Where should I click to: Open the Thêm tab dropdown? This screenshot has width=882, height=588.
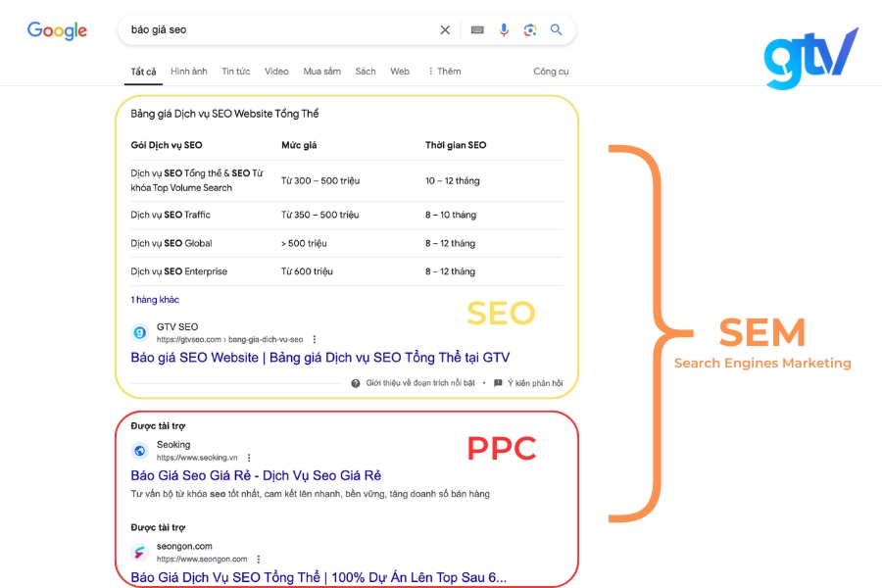[x=443, y=71]
